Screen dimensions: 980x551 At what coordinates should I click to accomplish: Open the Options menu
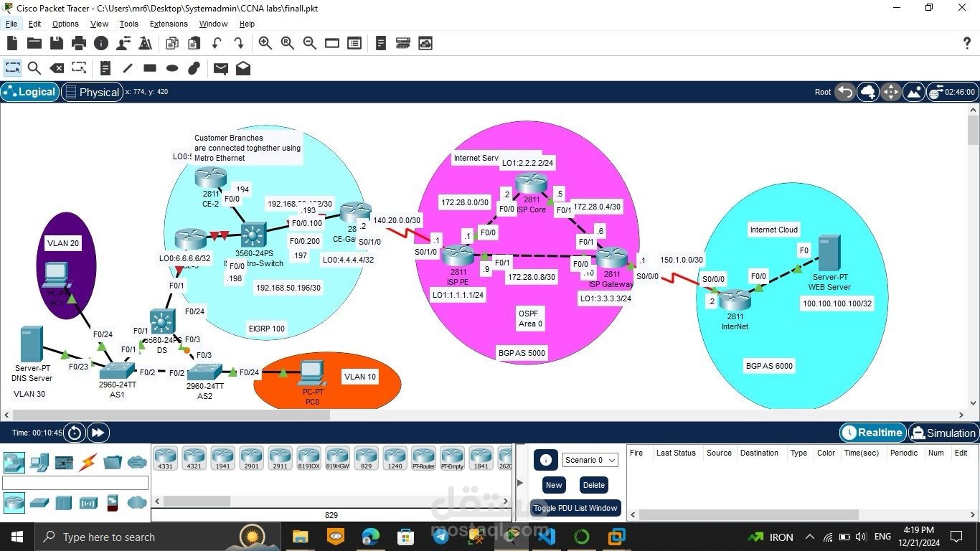65,24
